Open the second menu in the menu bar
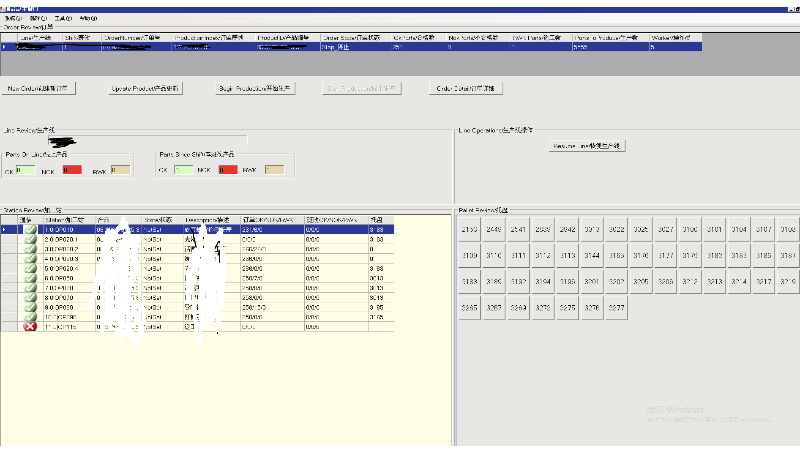The height and width of the screenshot is (453, 800). tap(38, 18)
